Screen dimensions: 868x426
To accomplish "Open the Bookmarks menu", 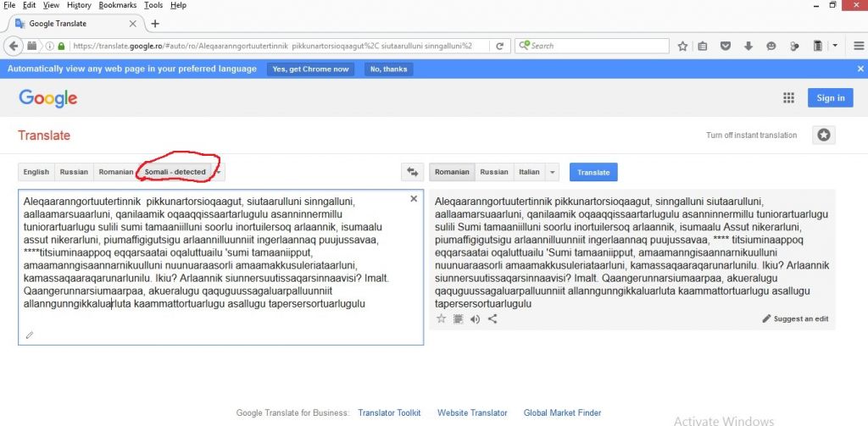I will 119,5.
